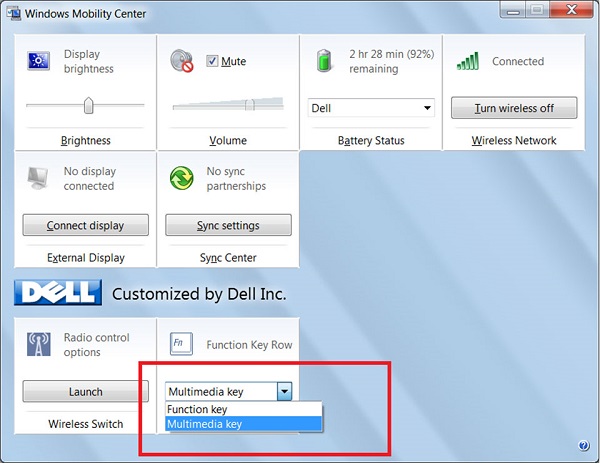This screenshot has width=600, height=463.
Task: Open the help question mark icon
Action: [x=583, y=446]
